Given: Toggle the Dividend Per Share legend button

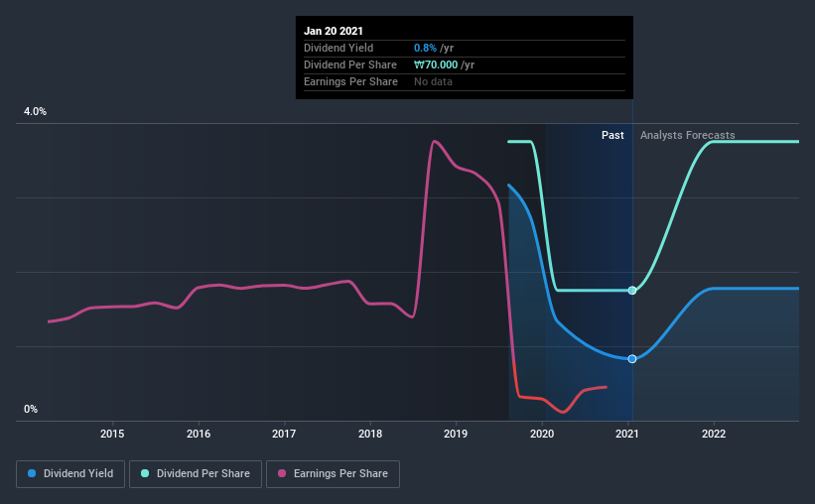Looking at the screenshot, I should [x=196, y=474].
